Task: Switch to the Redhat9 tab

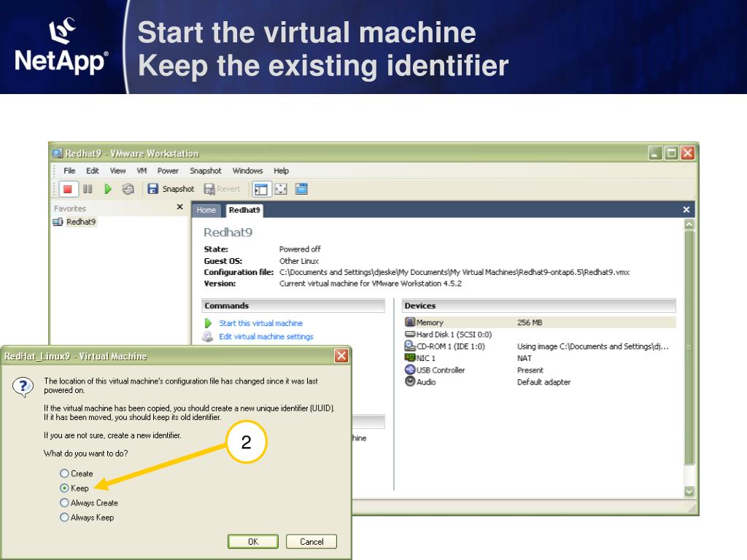Action: click(x=244, y=210)
